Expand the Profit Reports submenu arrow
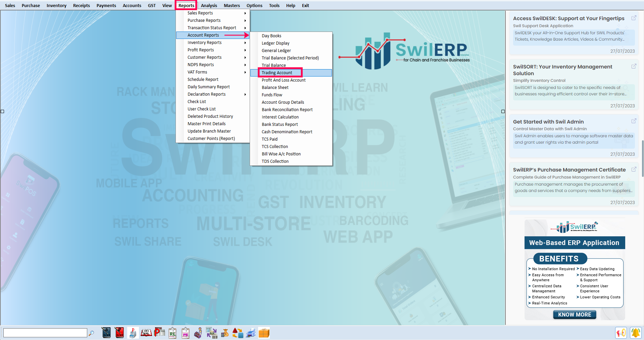Viewport: 644px width, 340px height. point(245,50)
